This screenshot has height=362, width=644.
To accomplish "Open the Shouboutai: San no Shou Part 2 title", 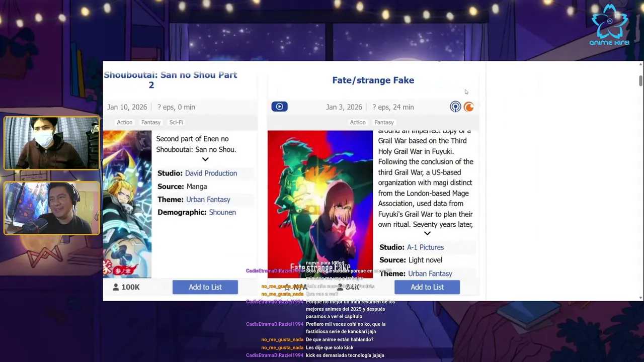I will click(170, 80).
